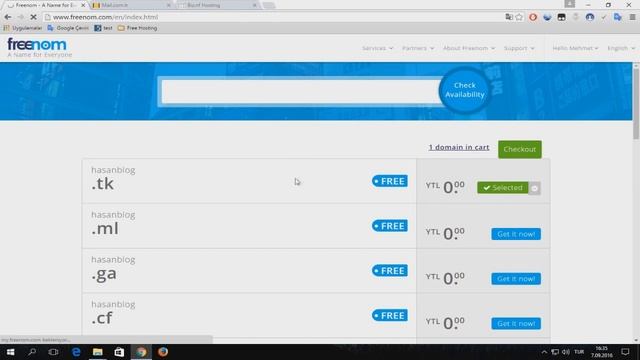
Task: Click the FREE badge for .ml
Action: (x=389, y=226)
